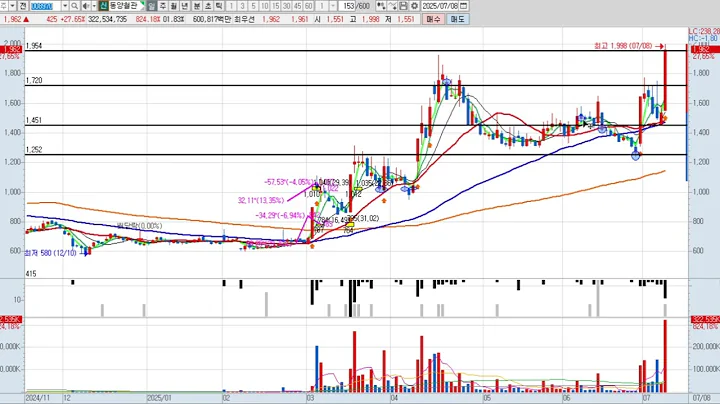The image size is (720, 404).
Task: Choose the 5 interval button
Action: point(253,6)
